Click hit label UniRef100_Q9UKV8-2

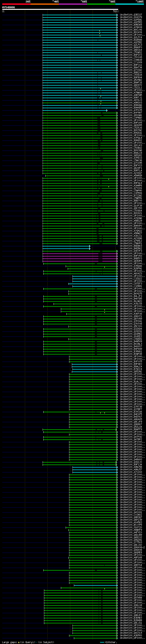coord(132,548)
